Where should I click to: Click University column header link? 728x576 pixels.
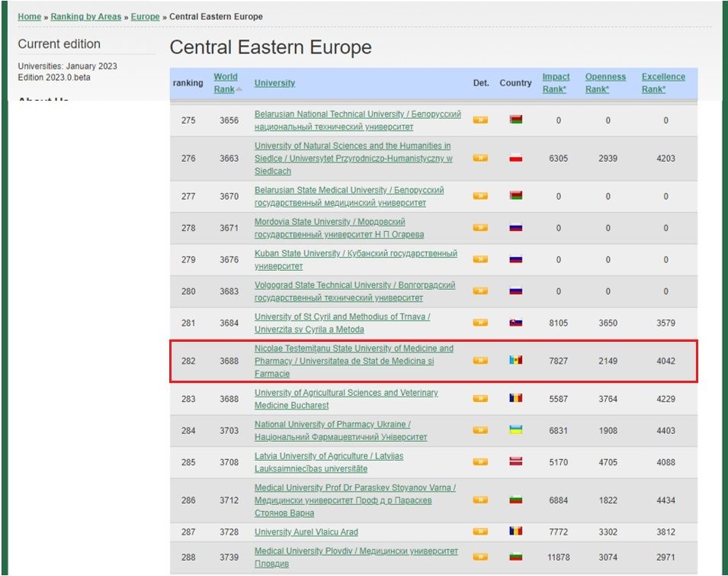(x=274, y=83)
